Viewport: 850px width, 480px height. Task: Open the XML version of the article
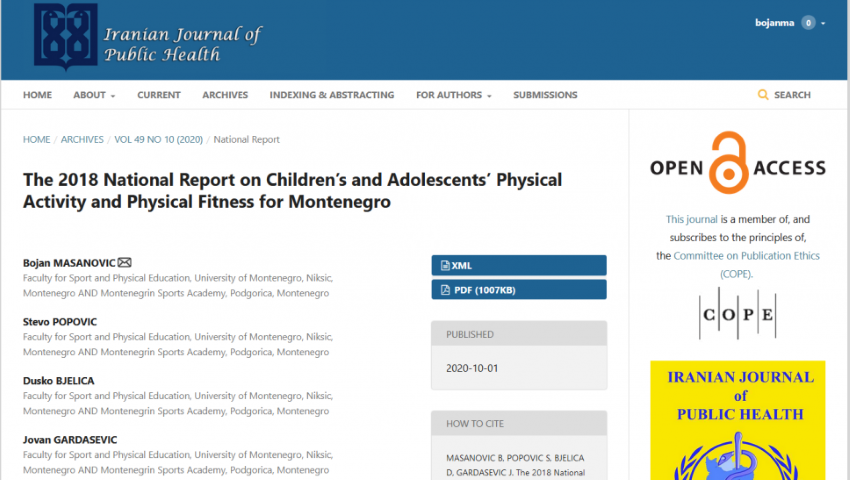click(518, 265)
